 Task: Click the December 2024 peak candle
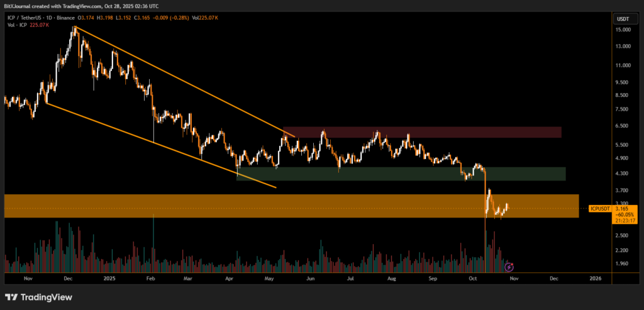75,29
